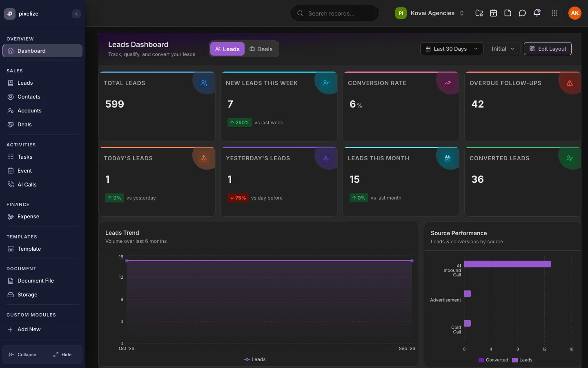Click the 15 leads this month value
Viewport: 588px width, 368px height.
click(x=354, y=180)
